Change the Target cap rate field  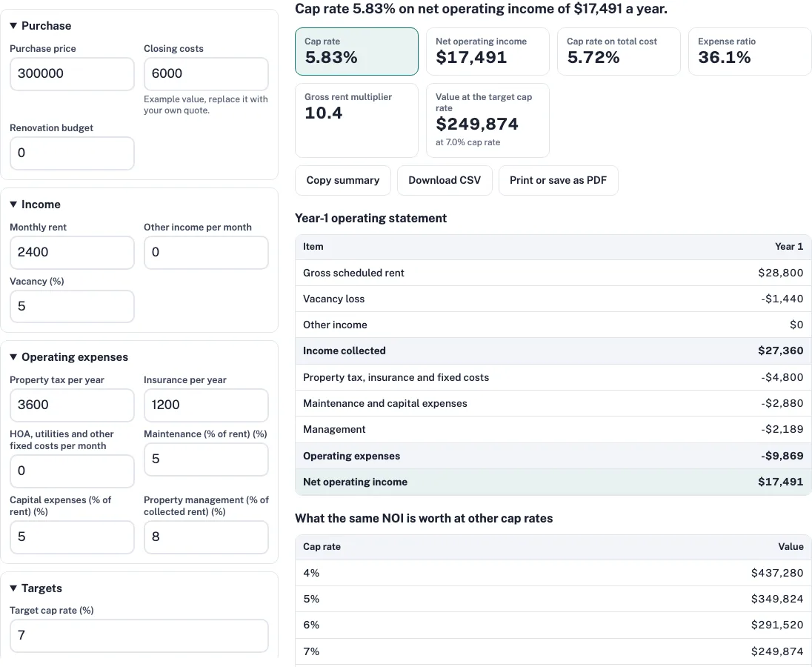point(139,635)
